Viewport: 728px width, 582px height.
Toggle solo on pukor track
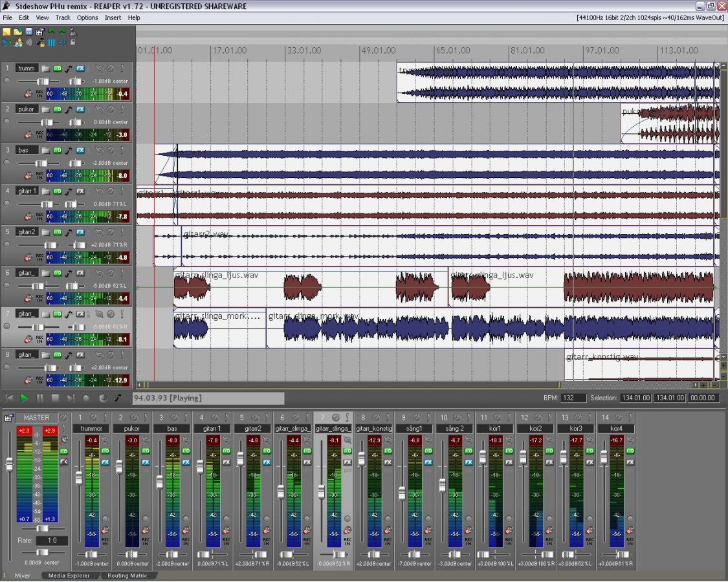(x=122, y=109)
